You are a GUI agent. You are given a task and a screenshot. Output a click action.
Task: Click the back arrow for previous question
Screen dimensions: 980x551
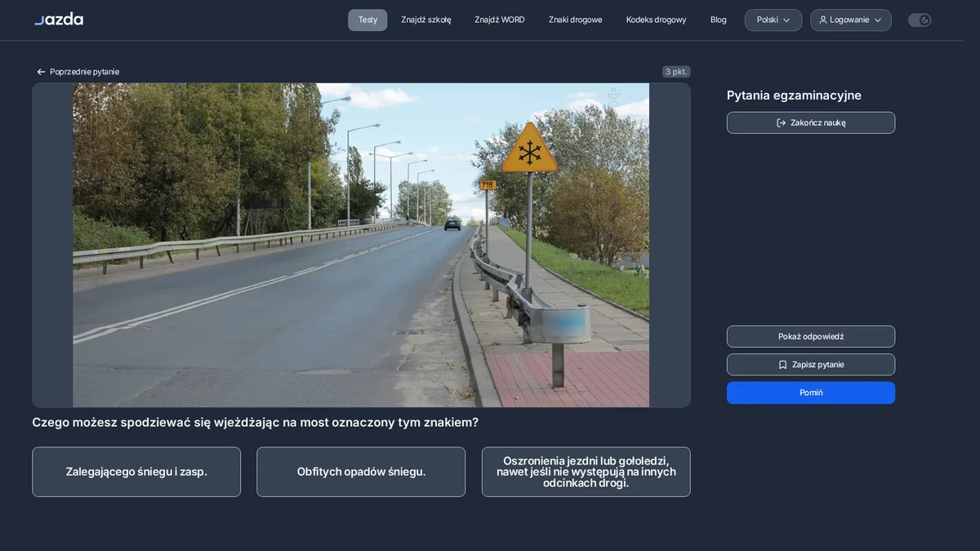(41, 72)
